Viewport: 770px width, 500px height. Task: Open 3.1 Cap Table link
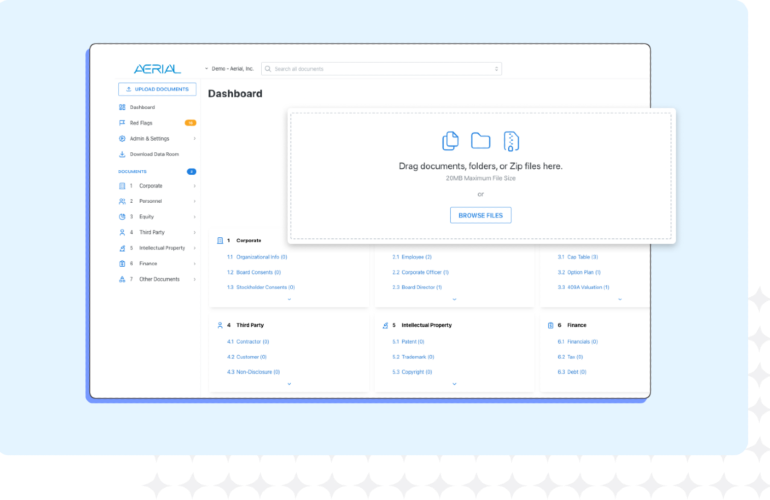[578, 257]
